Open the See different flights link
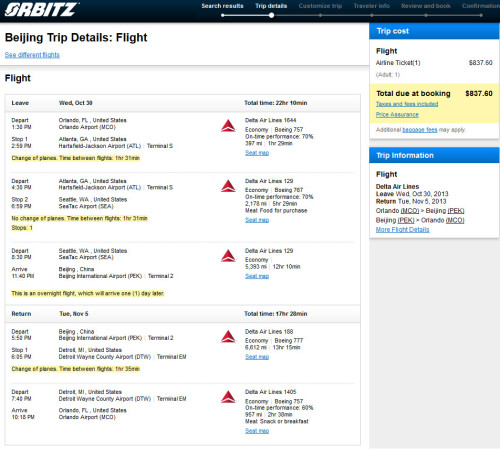Viewport: 500px width, 449px height. pyautogui.click(x=32, y=55)
